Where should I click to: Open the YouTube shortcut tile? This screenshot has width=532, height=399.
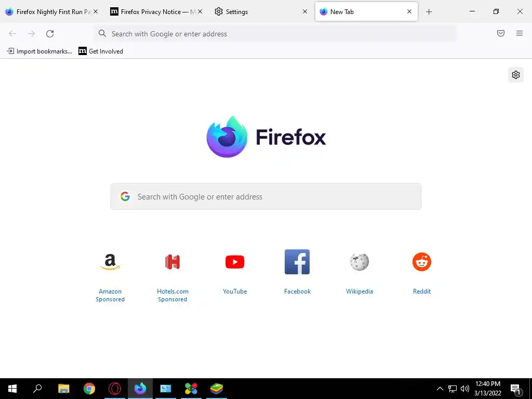point(235,262)
